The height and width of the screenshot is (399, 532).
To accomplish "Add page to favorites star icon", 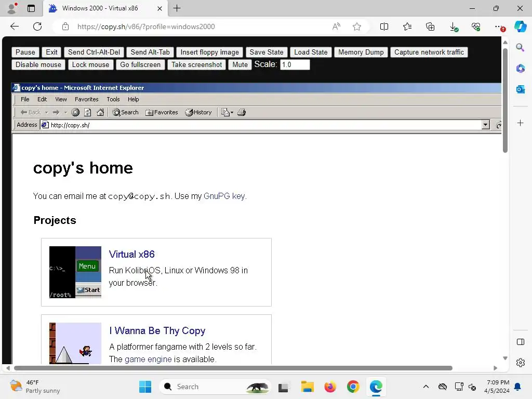I will coord(356,26).
